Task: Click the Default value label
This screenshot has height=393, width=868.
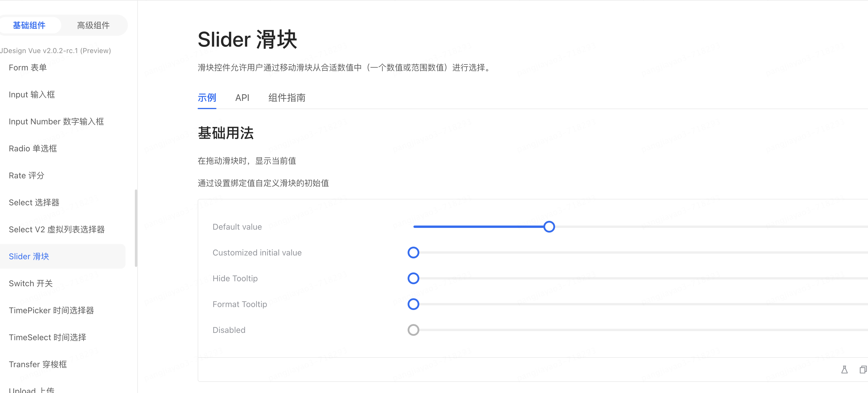Action: pos(237,227)
